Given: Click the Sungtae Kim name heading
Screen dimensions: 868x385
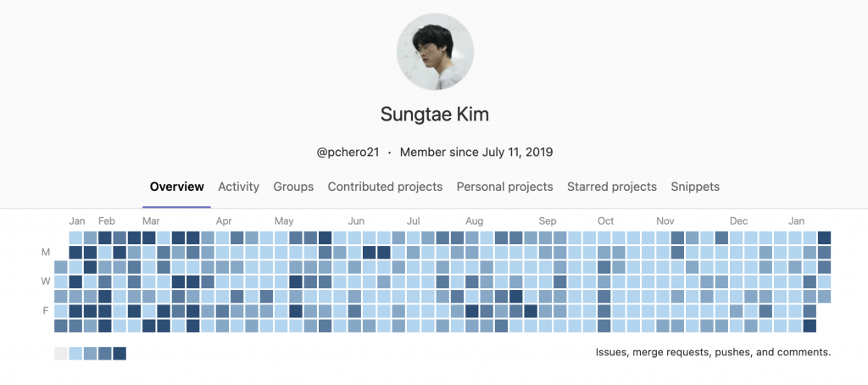Looking at the screenshot, I should [x=435, y=114].
